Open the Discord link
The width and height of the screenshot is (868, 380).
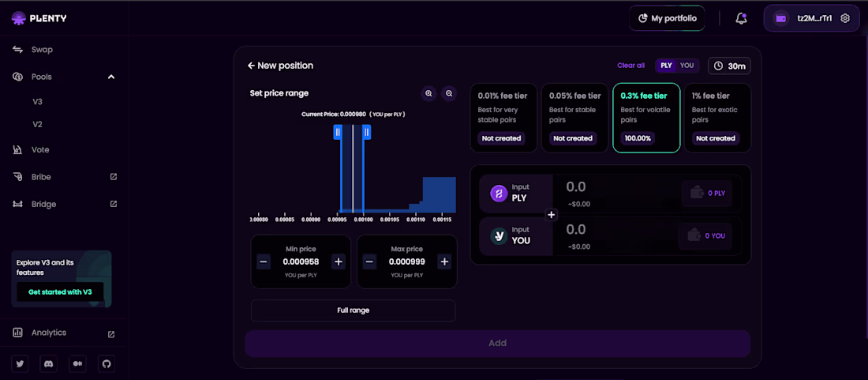click(49, 364)
